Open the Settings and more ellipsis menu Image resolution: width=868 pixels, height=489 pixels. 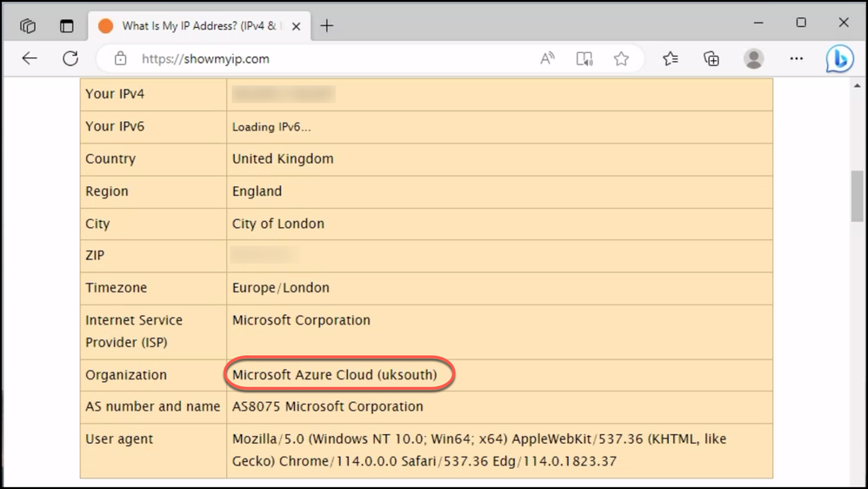796,58
